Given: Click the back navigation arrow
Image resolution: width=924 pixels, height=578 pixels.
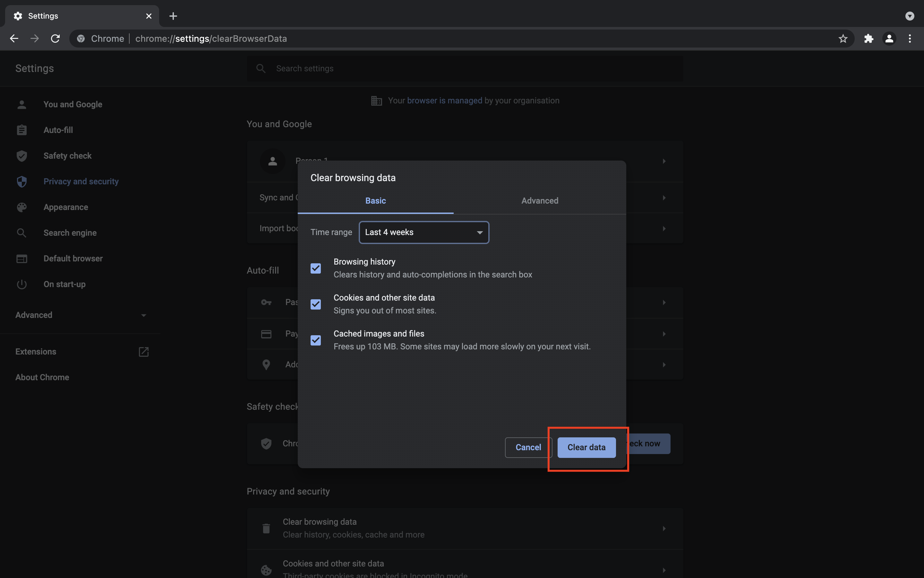Looking at the screenshot, I should [14, 39].
